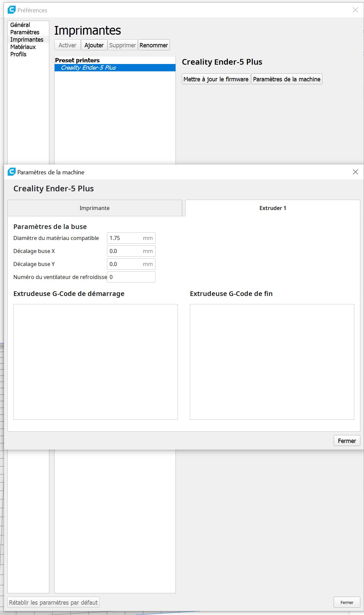Select the Extruder 1 tab
The image size is (364, 615).
272,208
